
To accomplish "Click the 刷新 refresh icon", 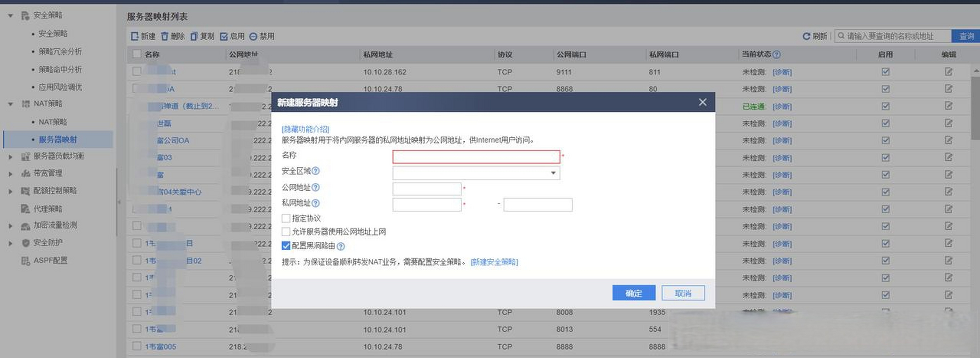I will point(806,36).
